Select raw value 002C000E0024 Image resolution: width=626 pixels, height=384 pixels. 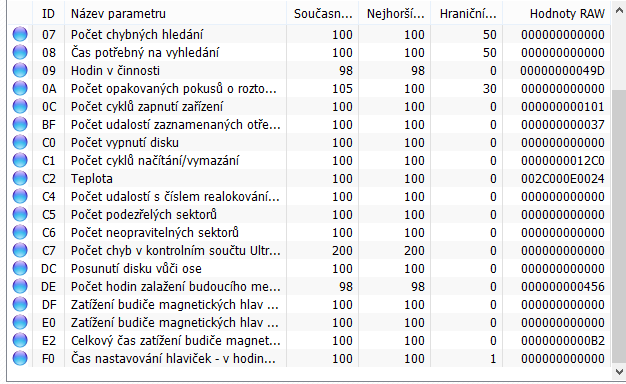563,178
